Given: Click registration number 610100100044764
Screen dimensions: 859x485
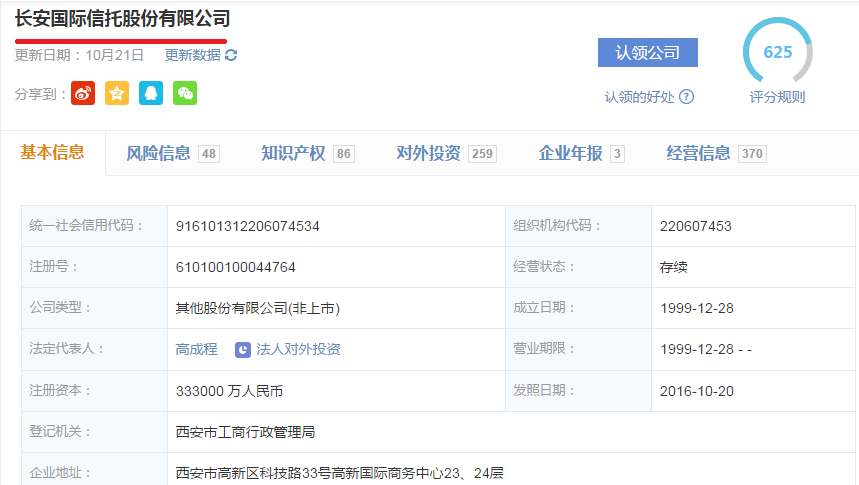Looking at the screenshot, I should 236,267.
